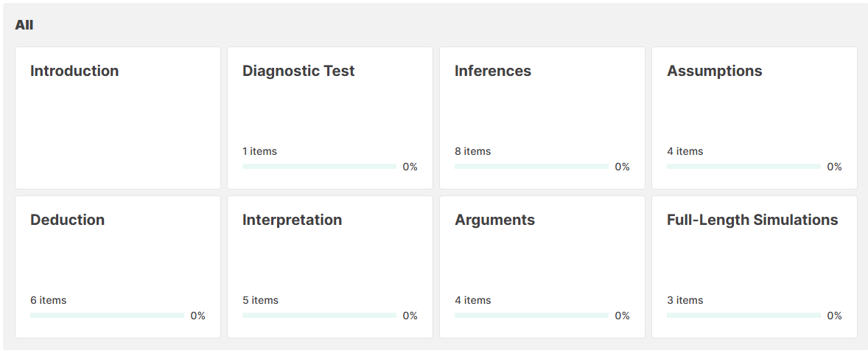Screen dimensions: 868x351
Task: Click the Full-Length Simulations progress bar
Action: 743,316
